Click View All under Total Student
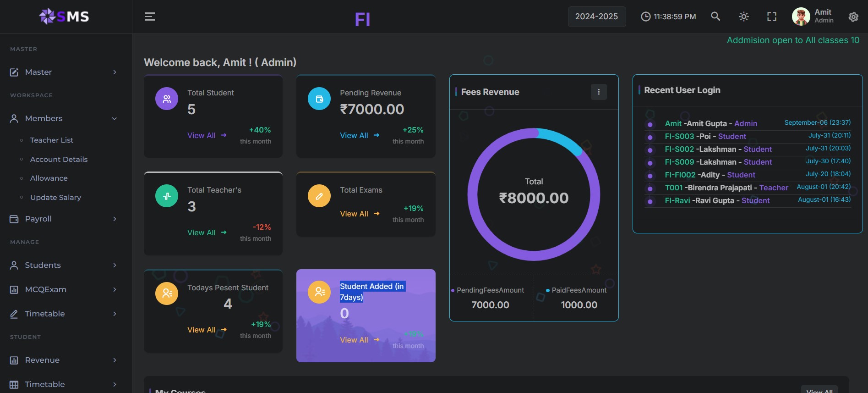868x393 pixels. click(202, 135)
